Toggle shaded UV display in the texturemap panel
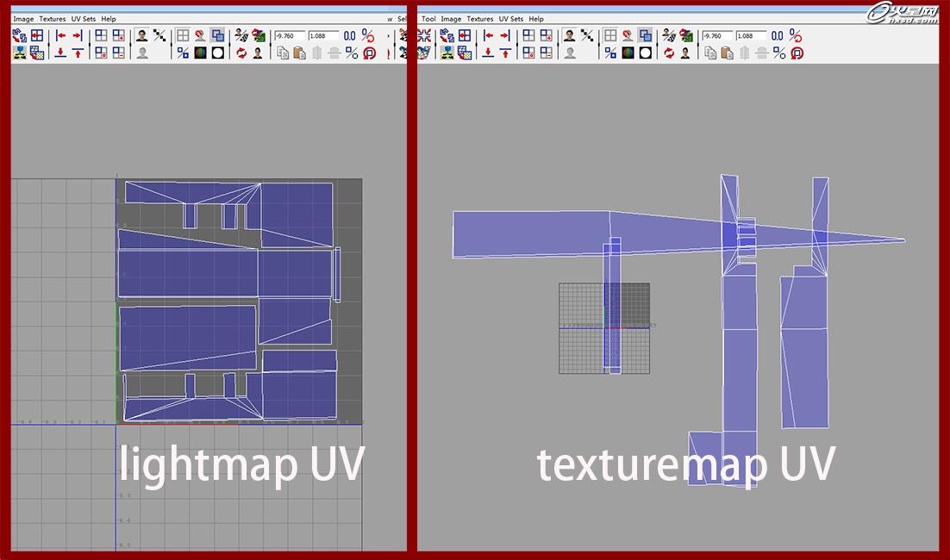This screenshot has height=560, width=950. (645, 35)
